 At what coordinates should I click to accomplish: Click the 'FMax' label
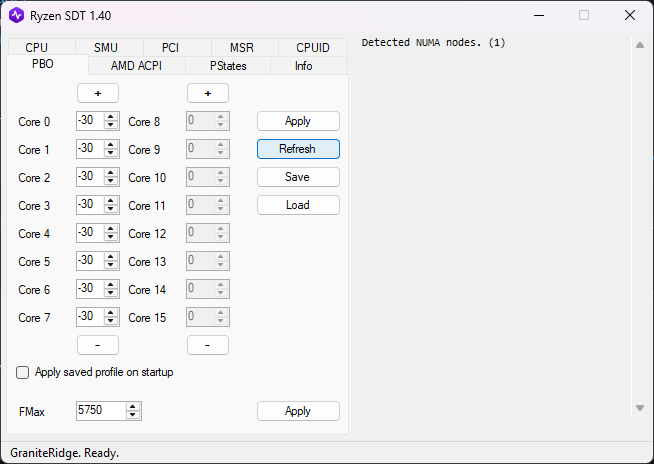pyautogui.click(x=32, y=412)
